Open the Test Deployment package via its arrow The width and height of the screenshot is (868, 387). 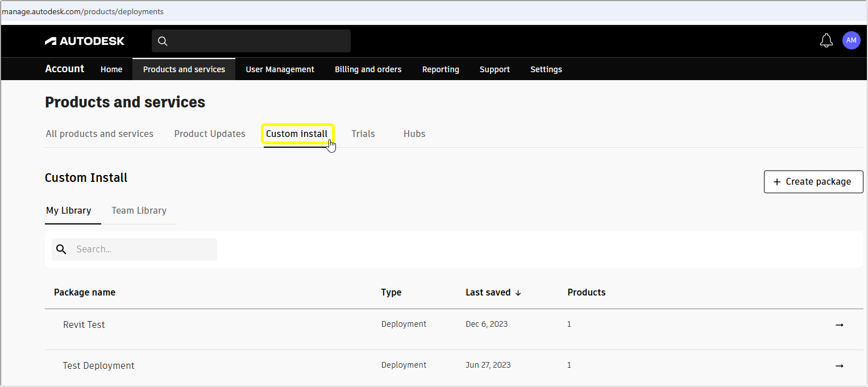[x=840, y=365]
